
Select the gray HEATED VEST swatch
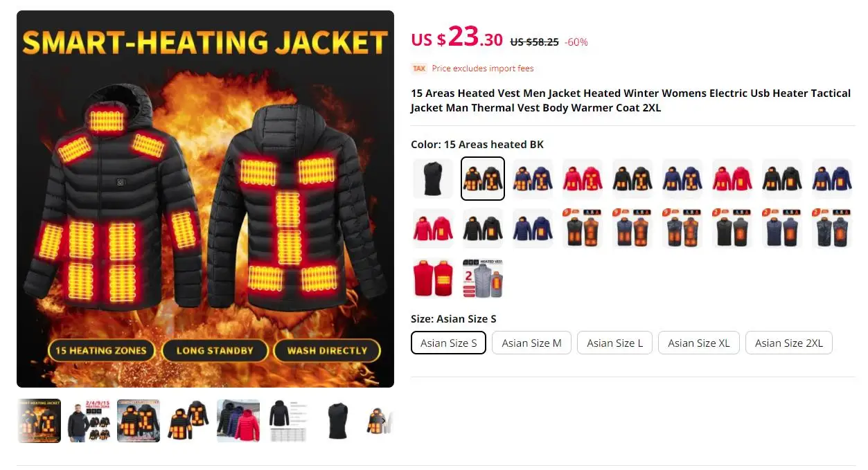tap(483, 278)
